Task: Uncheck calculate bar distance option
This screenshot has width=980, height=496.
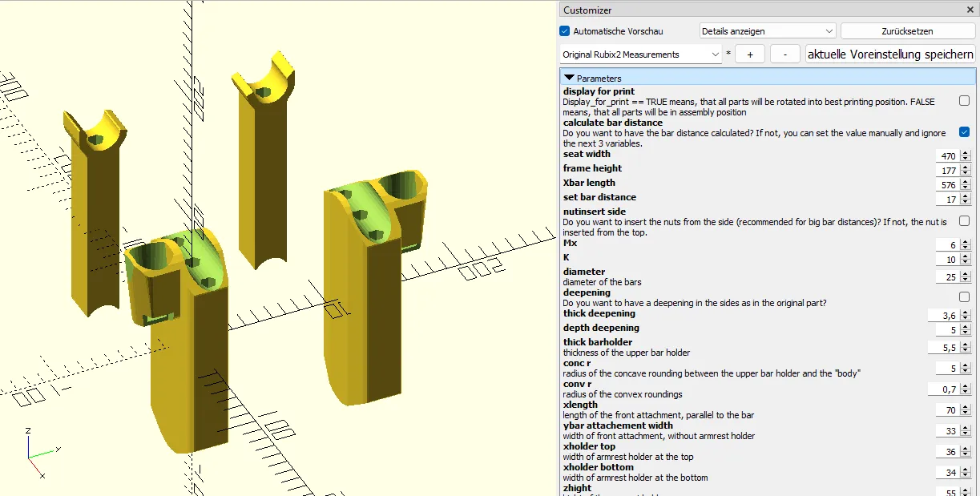Action: tap(964, 132)
